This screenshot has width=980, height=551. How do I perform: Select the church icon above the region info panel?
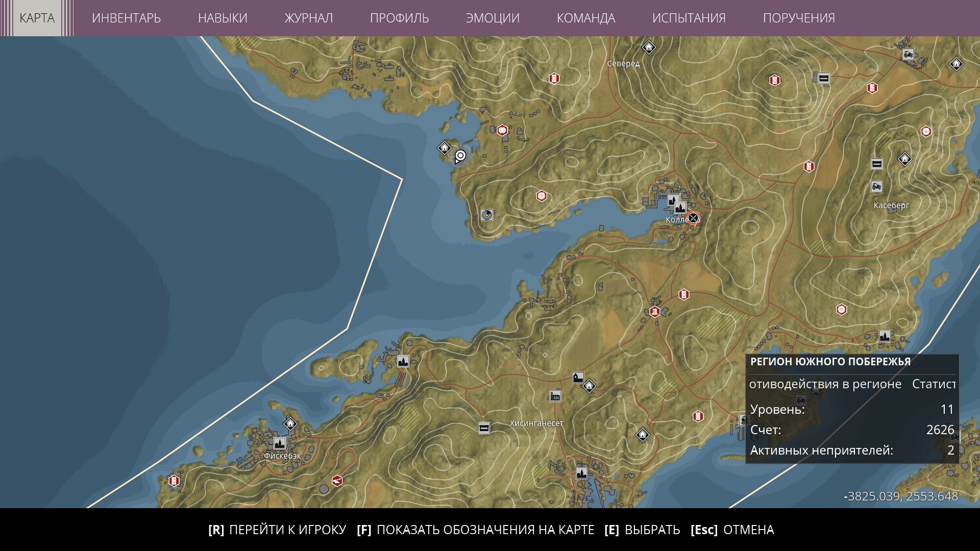point(885,336)
